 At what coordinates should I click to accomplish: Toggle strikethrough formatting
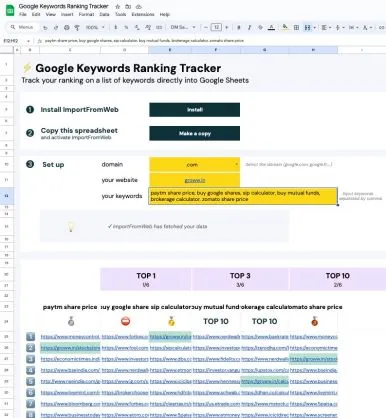click(x=260, y=27)
